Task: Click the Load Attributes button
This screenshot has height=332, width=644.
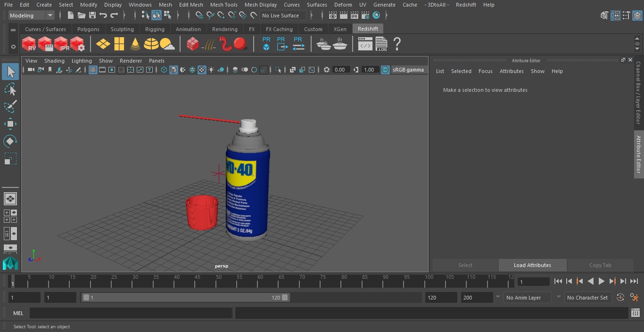Action: 532,265
